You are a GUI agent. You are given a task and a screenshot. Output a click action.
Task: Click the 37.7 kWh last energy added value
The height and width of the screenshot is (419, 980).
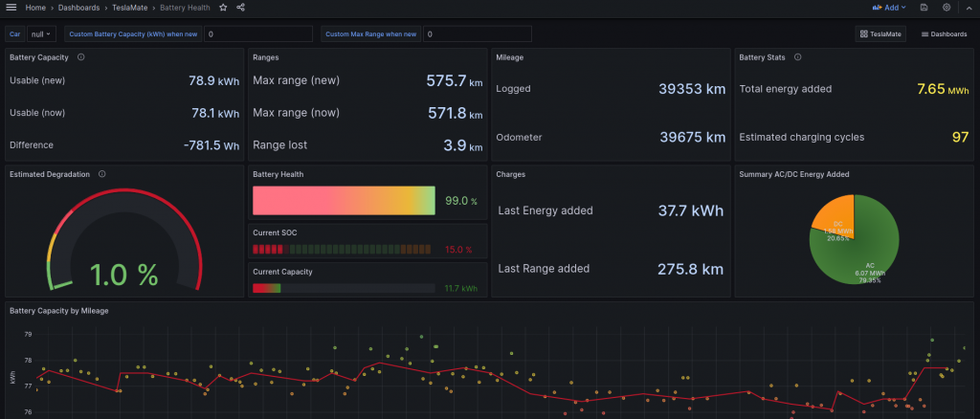pyautogui.click(x=691, y=210)
